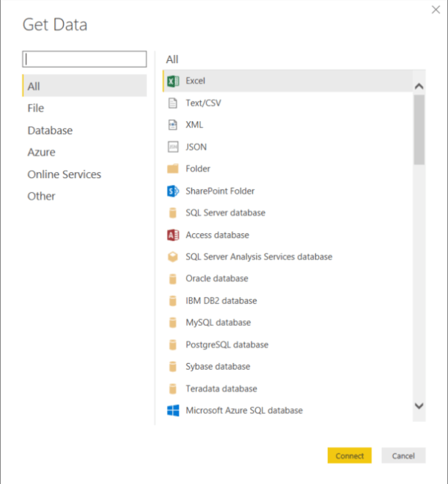448x484 pixels.
Task: Click the IBM DB2 database cylinder icon
Action: (x=173, y=301)
